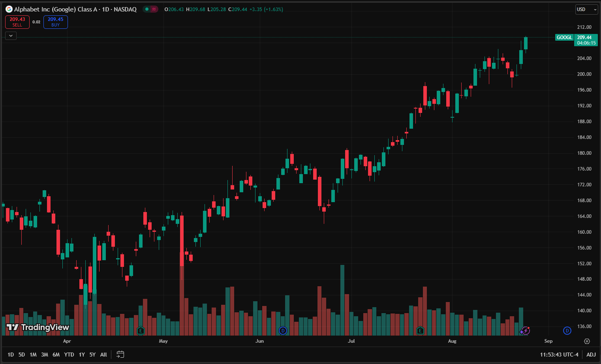Toggle ADJ adjusted data setting
601x364 pixels.
591,355
